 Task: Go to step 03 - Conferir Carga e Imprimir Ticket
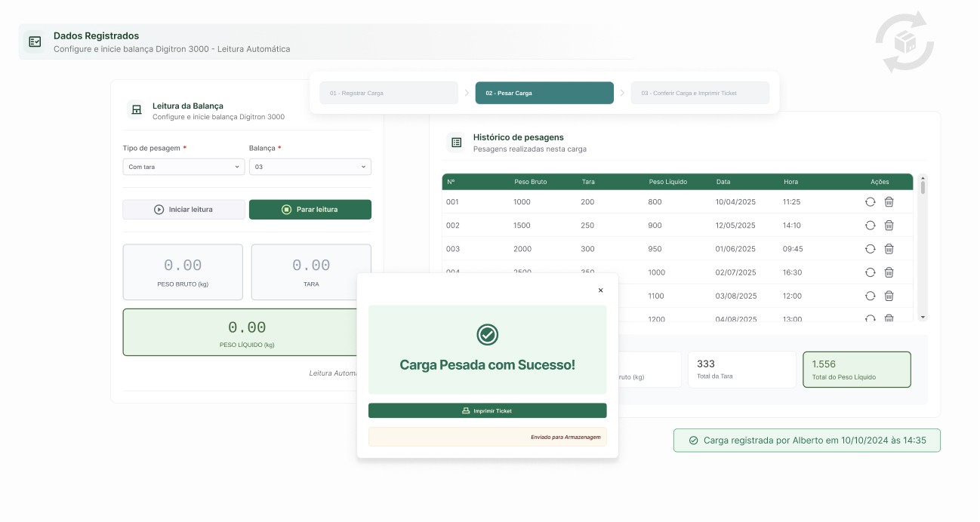(700, 93)
